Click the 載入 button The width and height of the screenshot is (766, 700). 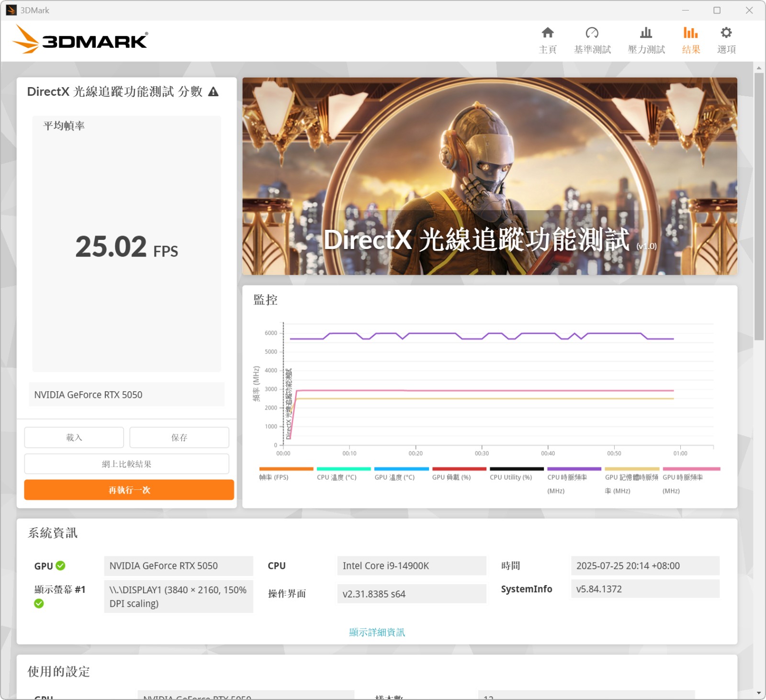click(74, 437)
